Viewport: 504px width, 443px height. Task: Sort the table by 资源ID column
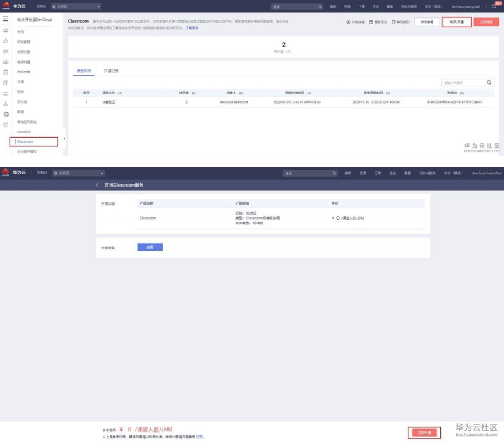pos(462,93)
